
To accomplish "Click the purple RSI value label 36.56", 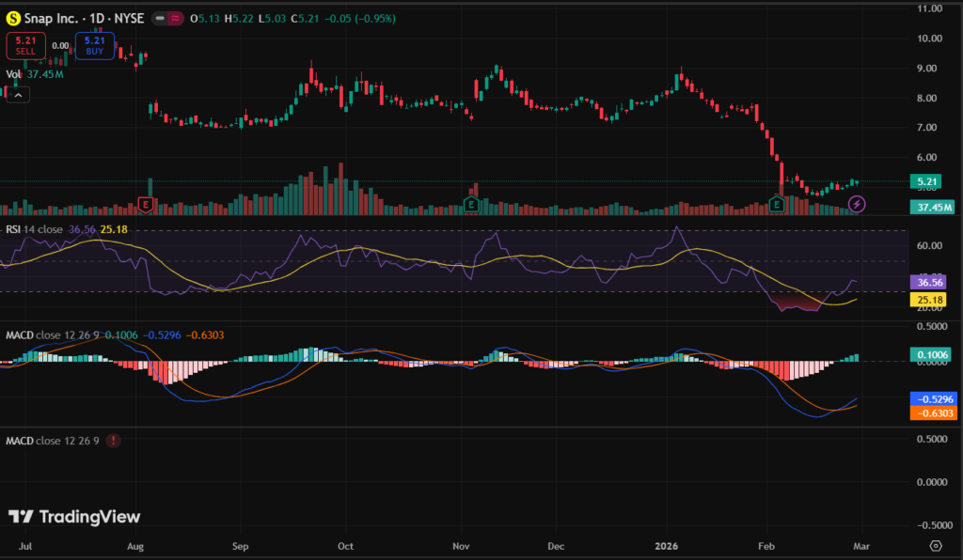I will (929, 282).
